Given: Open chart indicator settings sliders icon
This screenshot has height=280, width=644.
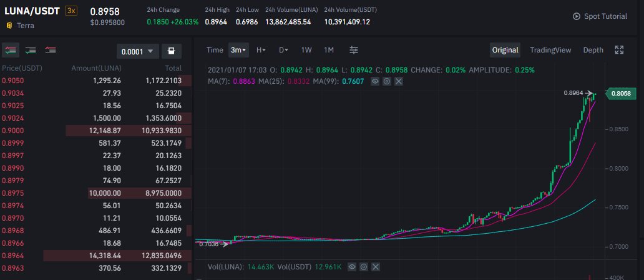Looking at the screenshot, I should [354, 50].
